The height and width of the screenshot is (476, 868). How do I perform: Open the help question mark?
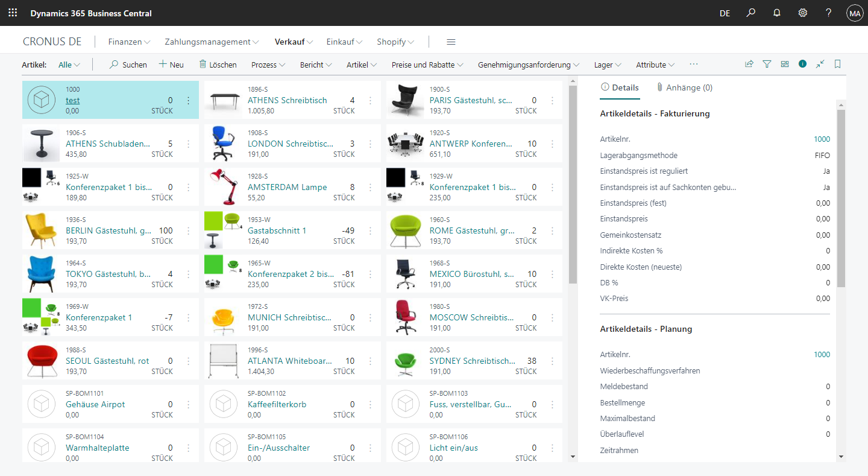[x=829, y=13]
